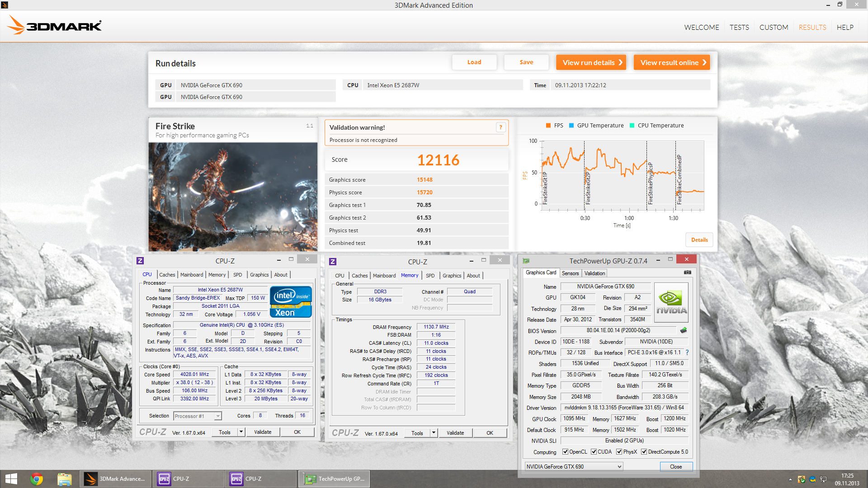
Task: Open the TESTS section in 3DMark
Action: (x=739, y=27)
